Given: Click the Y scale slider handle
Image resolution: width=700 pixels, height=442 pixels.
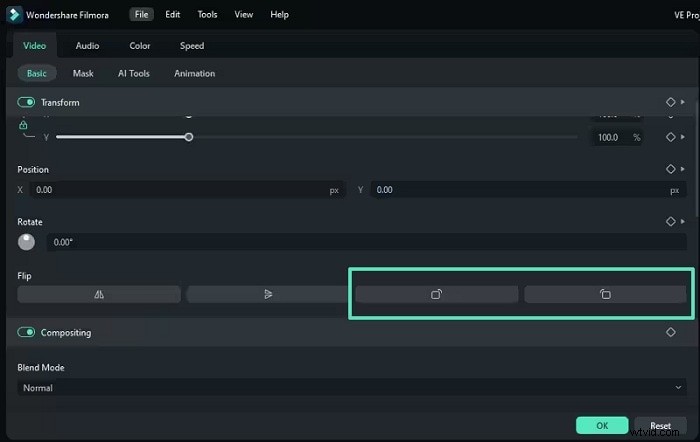Looking at the screenshot, I should click(x=189, y=137).
